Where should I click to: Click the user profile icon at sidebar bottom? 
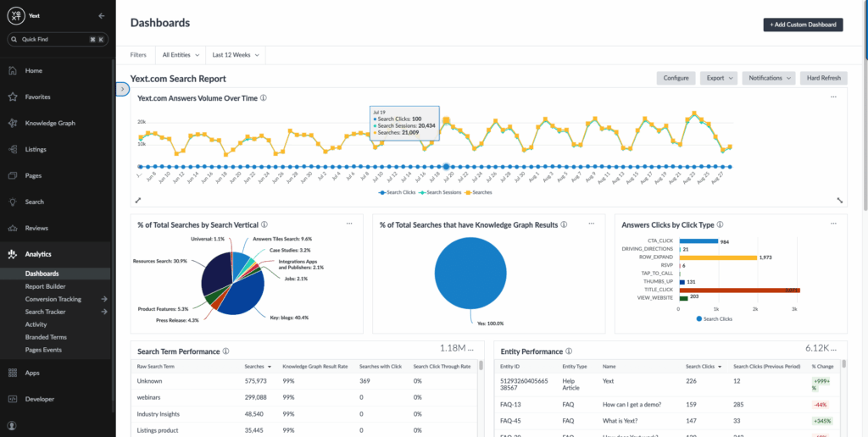[12, 425]
